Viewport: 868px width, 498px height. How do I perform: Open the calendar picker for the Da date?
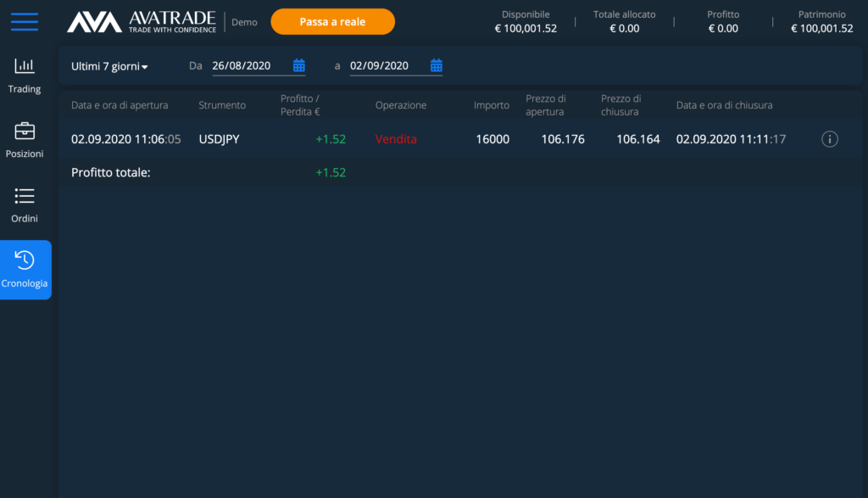(298, 65)
